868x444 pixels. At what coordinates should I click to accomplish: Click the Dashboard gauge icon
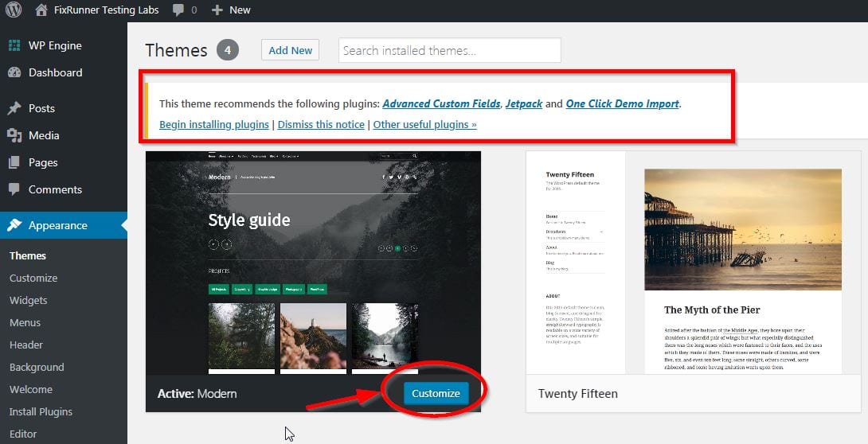pos(14,72)
